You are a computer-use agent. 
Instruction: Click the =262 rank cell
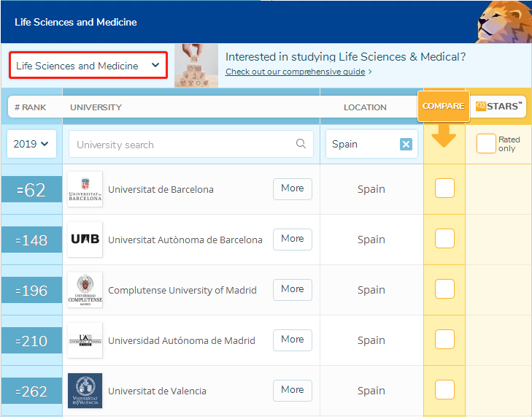pos(31,391)
